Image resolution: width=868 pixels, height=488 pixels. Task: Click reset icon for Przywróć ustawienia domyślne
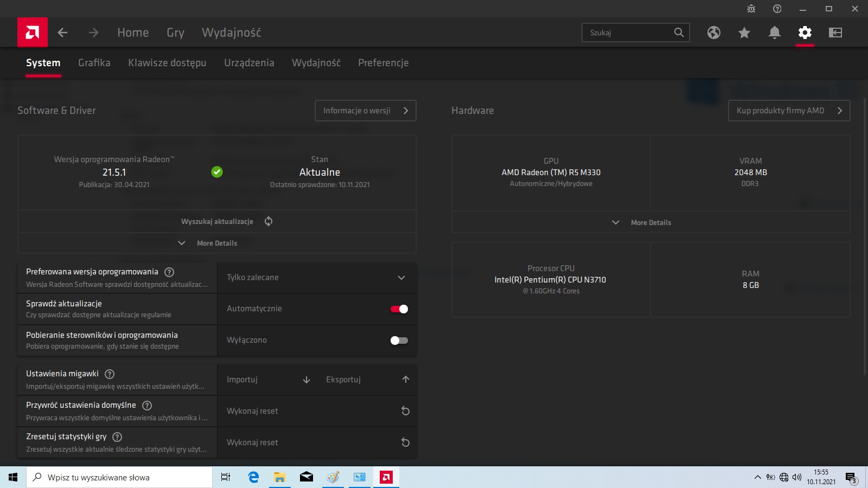(x=405, y=411)
